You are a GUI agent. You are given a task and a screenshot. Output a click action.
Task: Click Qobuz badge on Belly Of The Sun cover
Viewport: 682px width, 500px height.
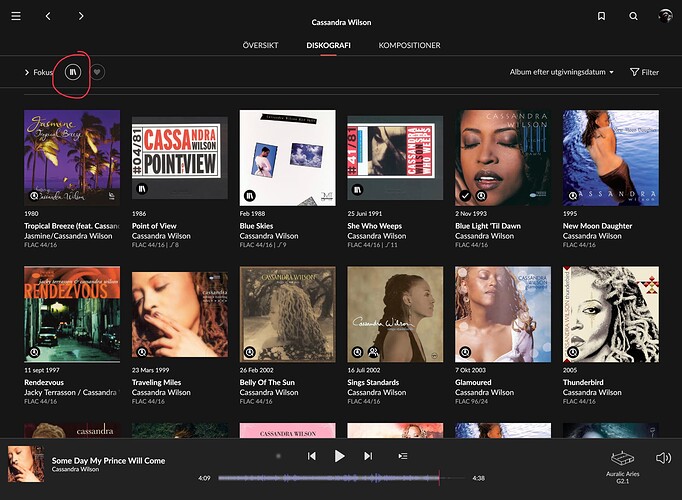pyautogui.click(x=250, y=352)
